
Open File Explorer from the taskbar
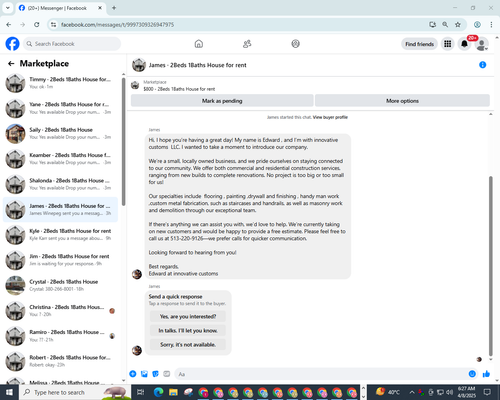coord(173,392)
